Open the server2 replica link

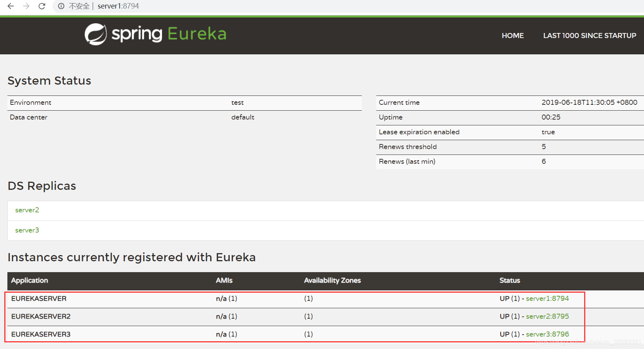tap(27, 210)
